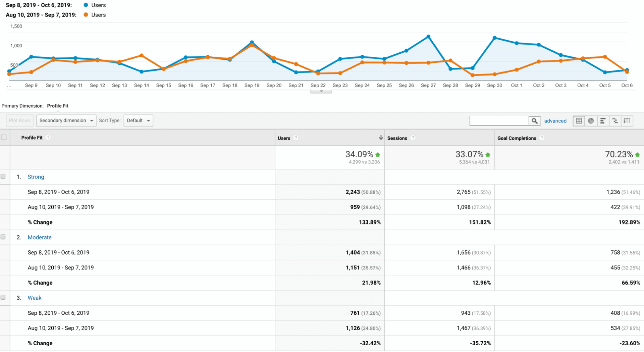Click the help icon next to Users
This screenshot has height=352, width=644.
tap(296, 138)
